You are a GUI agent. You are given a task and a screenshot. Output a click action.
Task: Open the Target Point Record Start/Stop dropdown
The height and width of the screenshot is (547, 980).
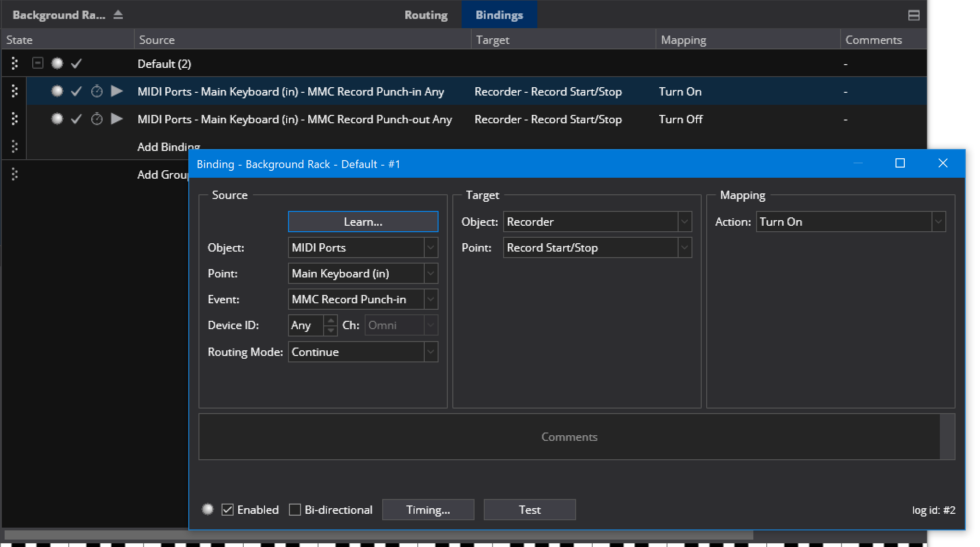coord(597,247)
